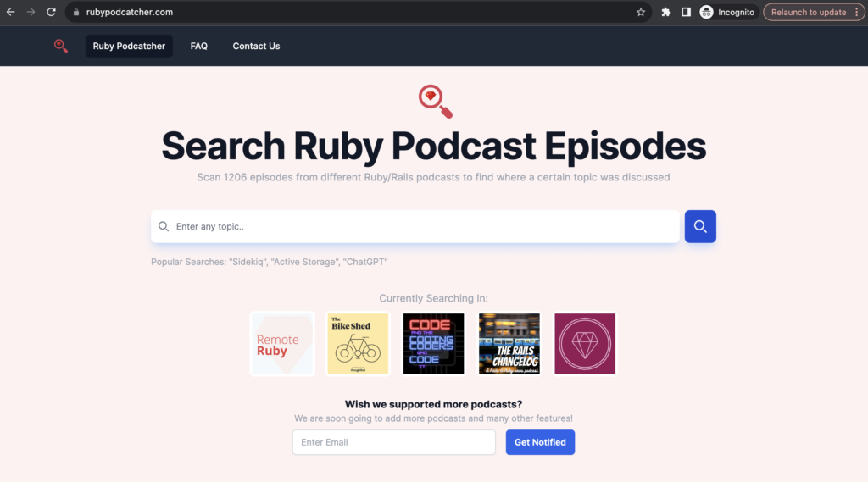Click the Get Notified button
The width and height of the screenshot is (868, 482).
pyautogui.click(x=540, y=442)
